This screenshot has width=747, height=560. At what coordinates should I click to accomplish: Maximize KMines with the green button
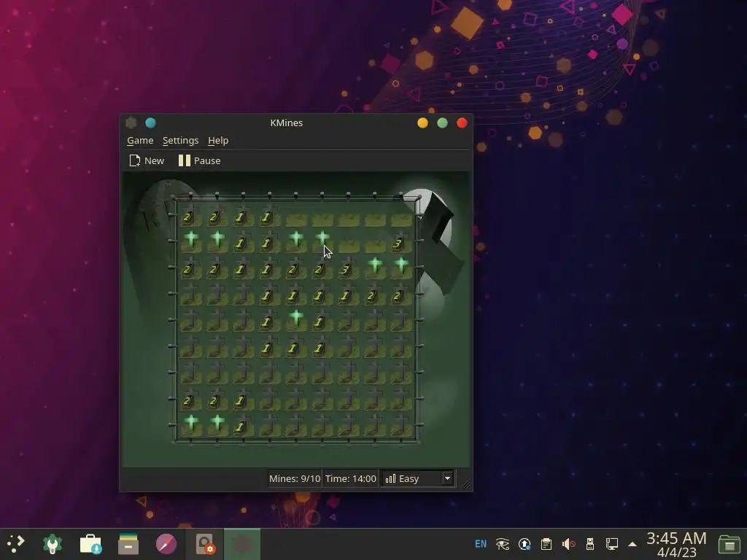[x=442, y=122]
